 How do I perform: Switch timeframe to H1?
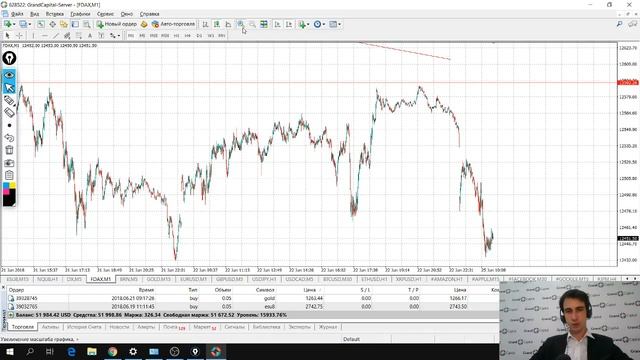click(x=176, y=36)
